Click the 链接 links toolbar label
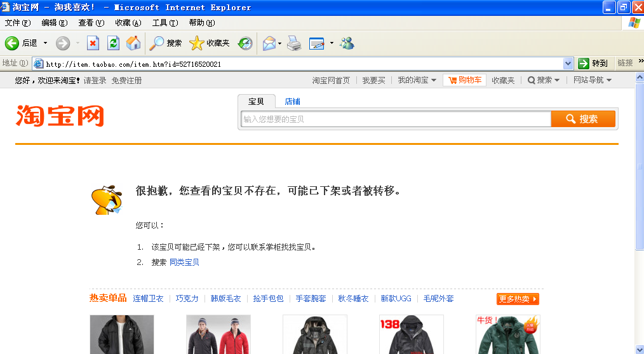The width and height of the screenshot is (644, 354). (x=625, y=63)
